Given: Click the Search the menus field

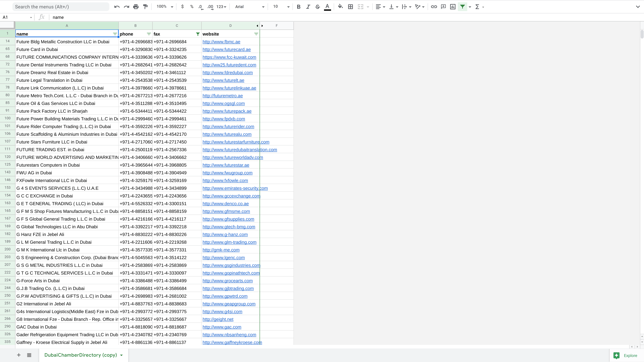Looking at the screenshot, I should [x=61, y=7].
